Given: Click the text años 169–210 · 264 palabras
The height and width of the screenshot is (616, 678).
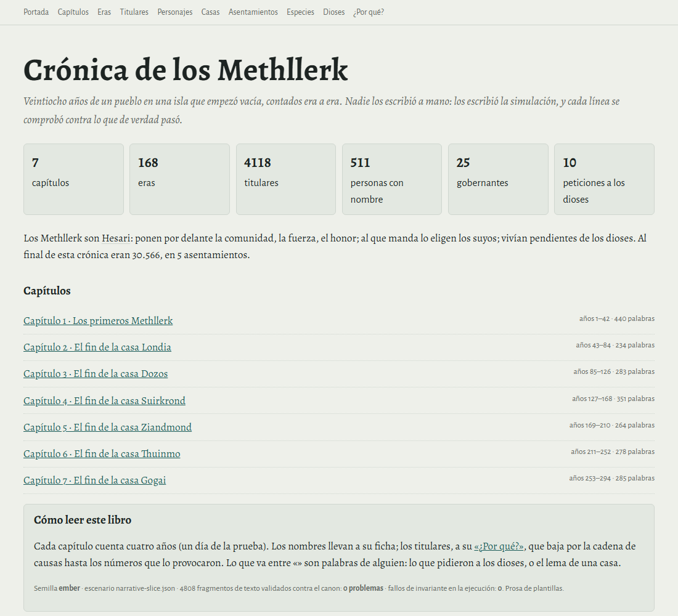Looking at the screenshot, I should pyautogui.click(x=612, y=425).
